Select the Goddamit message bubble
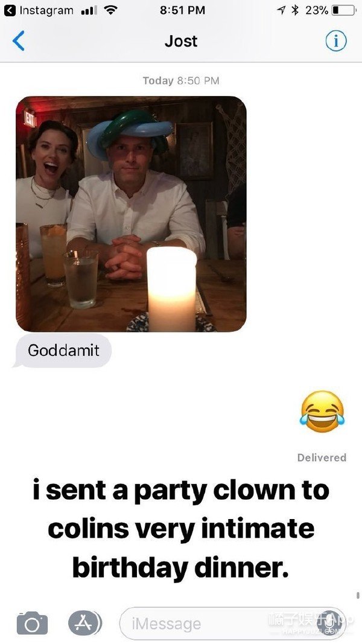Image resolution: width=362 pixels, height=644 pixels. 63,350
